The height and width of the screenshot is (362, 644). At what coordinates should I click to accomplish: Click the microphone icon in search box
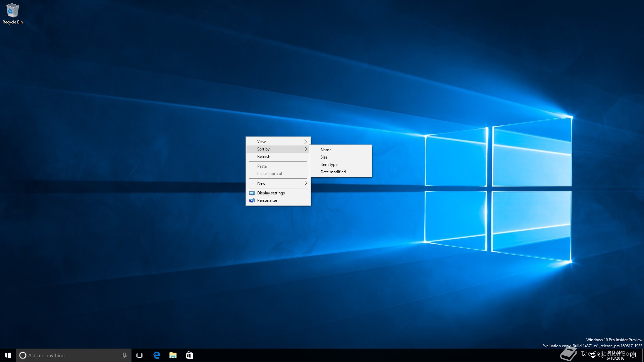[x=124, y=355]
